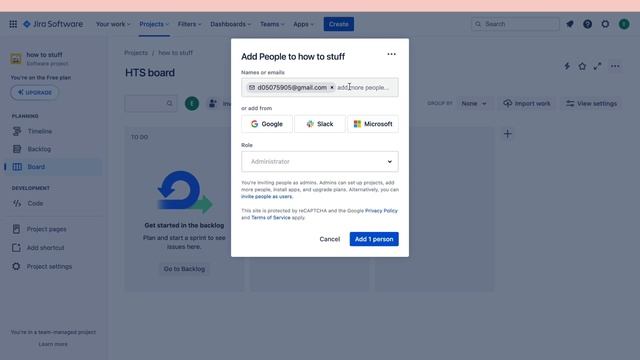
Task: Click the invite people as users link
Action: (267, 197)
